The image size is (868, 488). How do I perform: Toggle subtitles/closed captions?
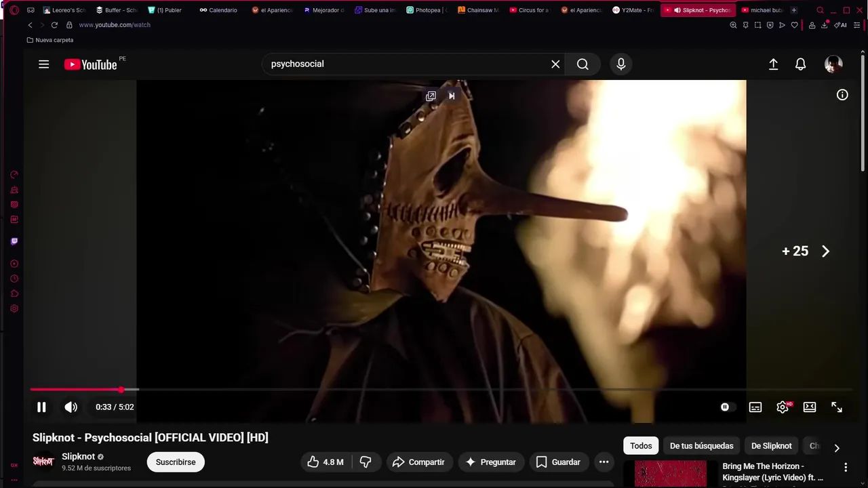tap(755, 407)
